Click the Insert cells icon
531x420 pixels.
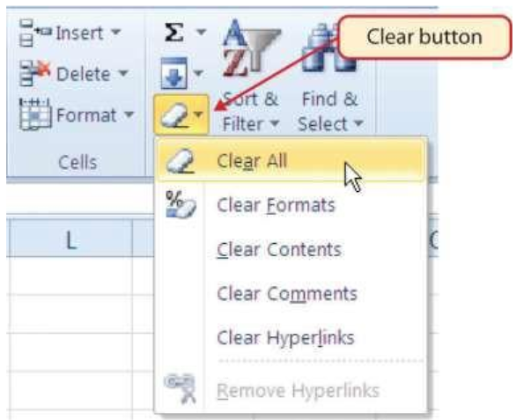[35, 33]
